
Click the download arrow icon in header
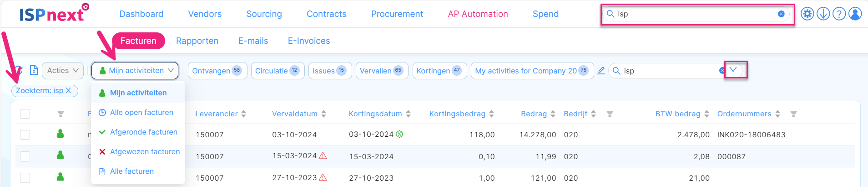pos(823,14)
